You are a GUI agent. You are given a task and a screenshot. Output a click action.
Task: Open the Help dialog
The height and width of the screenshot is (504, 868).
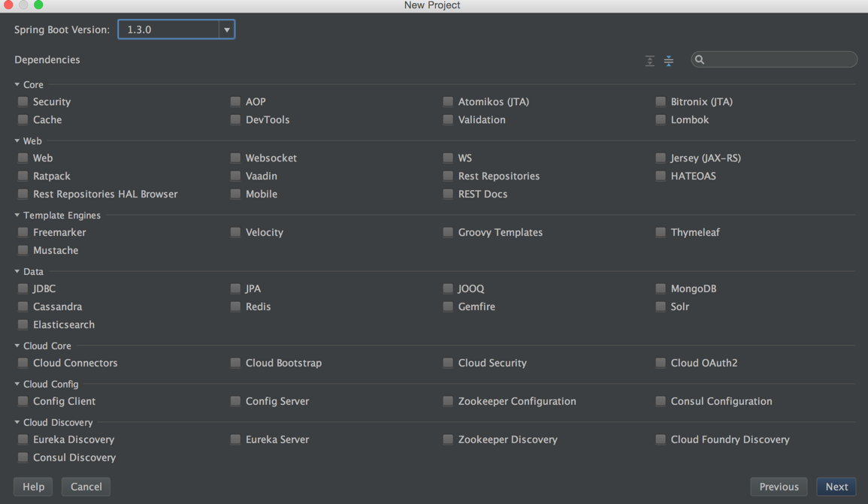(x=32, y=487)
